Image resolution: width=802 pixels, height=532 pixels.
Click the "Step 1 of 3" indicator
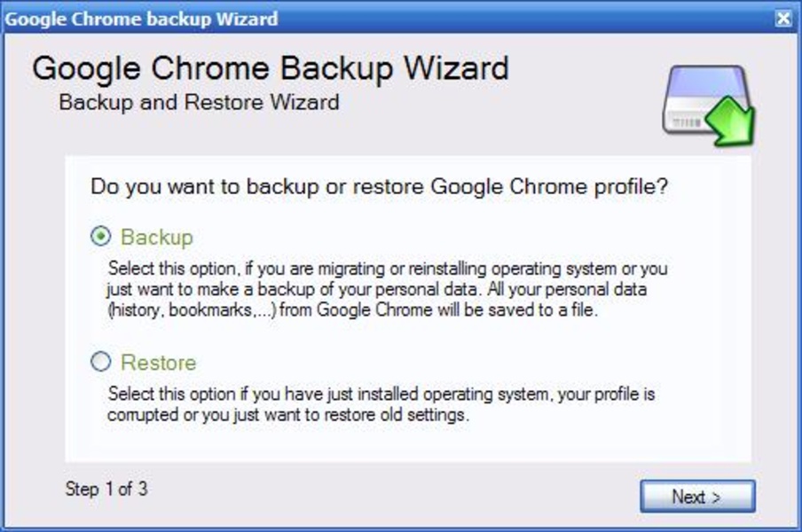coord(106,489)
